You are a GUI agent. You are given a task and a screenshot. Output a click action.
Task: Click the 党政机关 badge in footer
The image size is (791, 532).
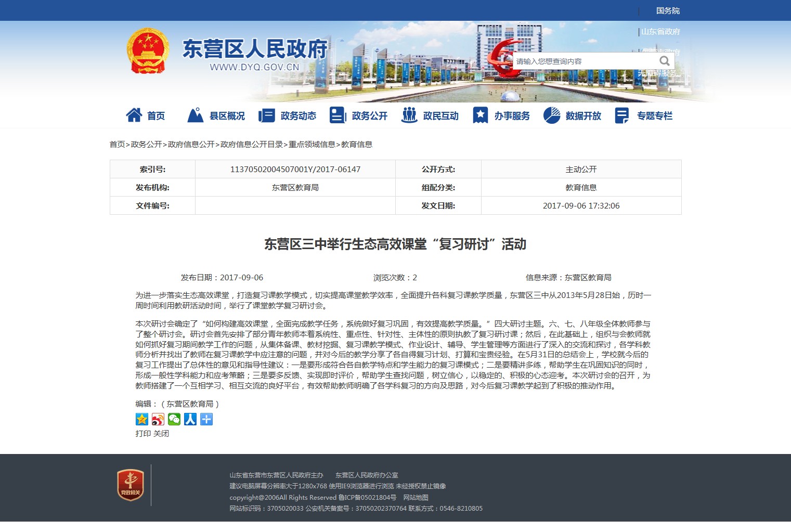(x=131, y=485)
